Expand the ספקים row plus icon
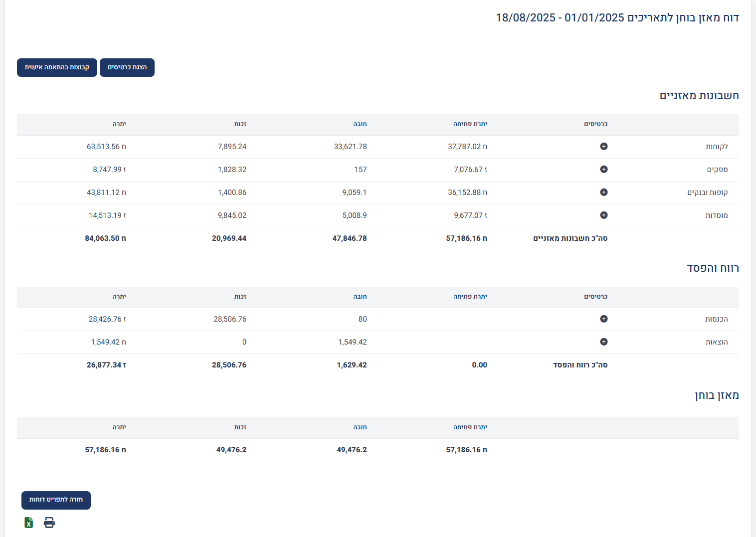 tap(603, 170)
